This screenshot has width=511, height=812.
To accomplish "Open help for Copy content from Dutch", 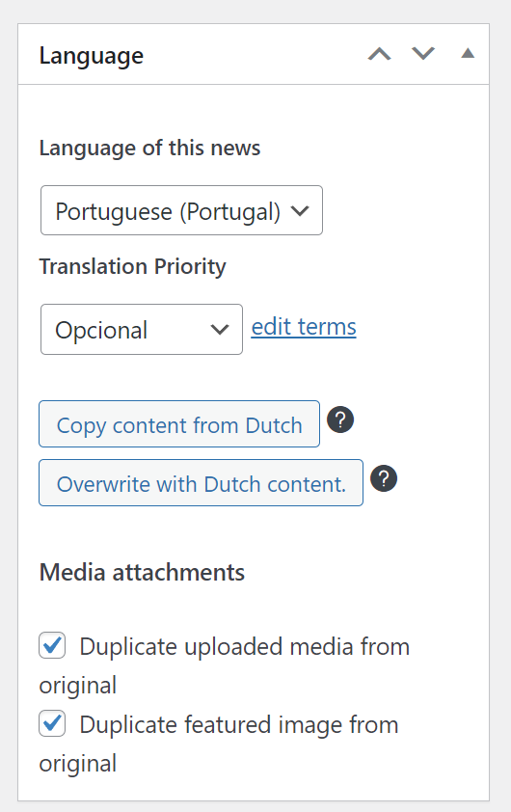I will (x=340, y=420).
